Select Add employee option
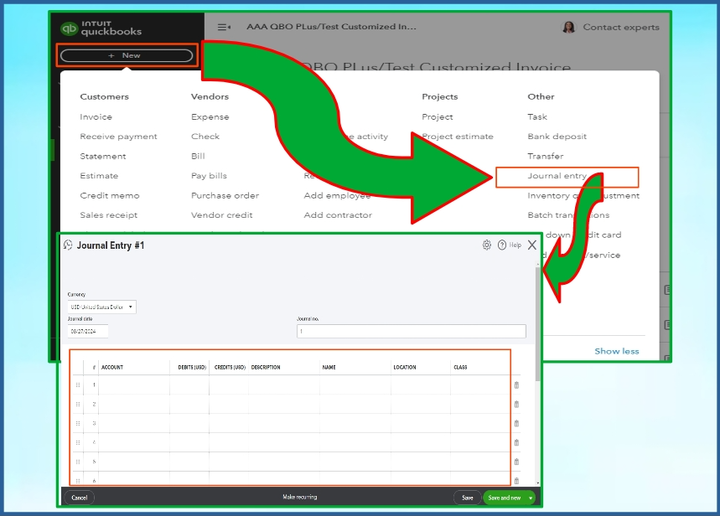720x516 pixels. pos(337,196)
